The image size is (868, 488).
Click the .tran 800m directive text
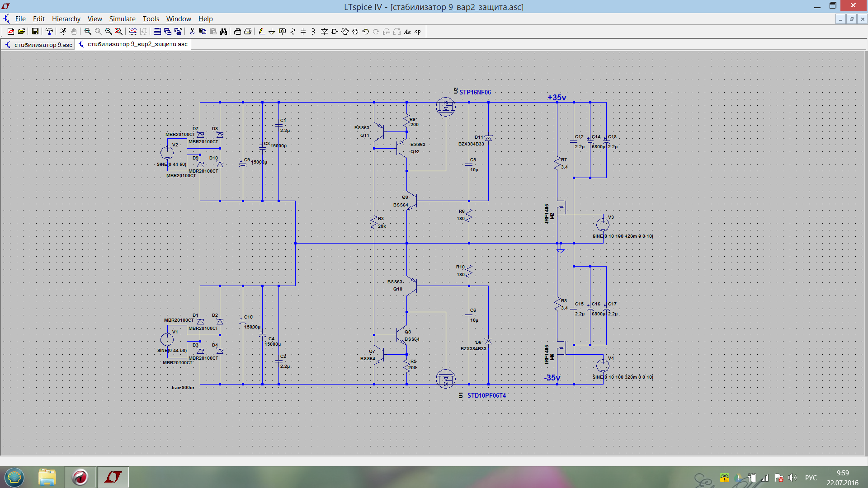pyautogui.click(x=182, y=388)
